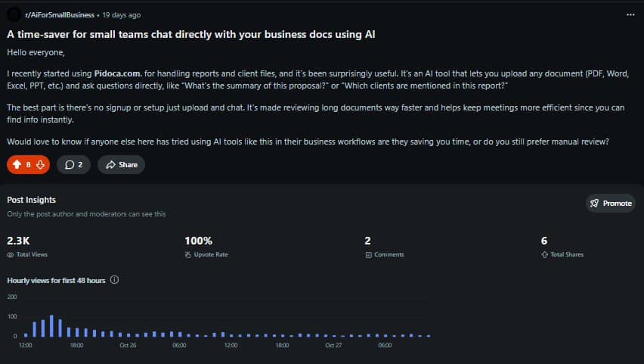Click the post title text

tap(191, 34)
